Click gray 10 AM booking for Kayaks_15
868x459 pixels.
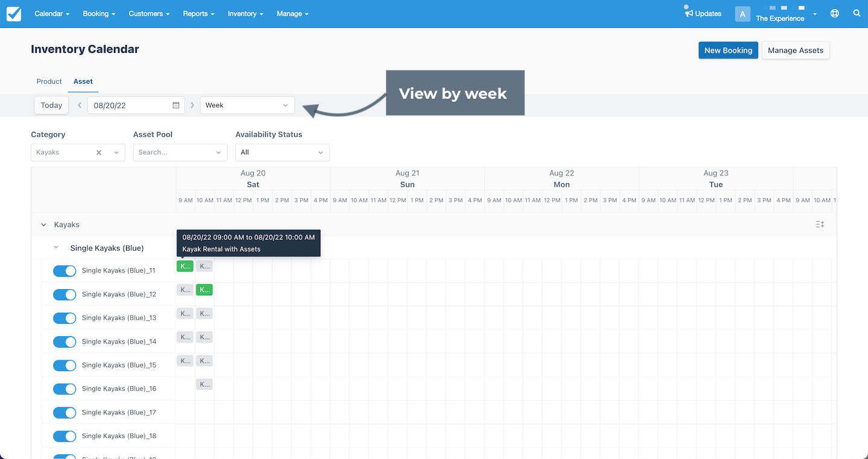click(204, 361)
